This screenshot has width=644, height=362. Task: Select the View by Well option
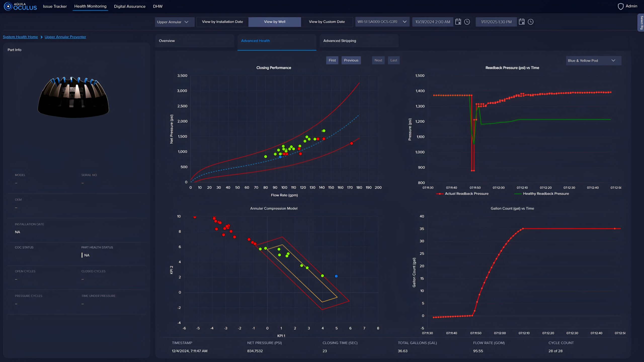tap(274, 22)
